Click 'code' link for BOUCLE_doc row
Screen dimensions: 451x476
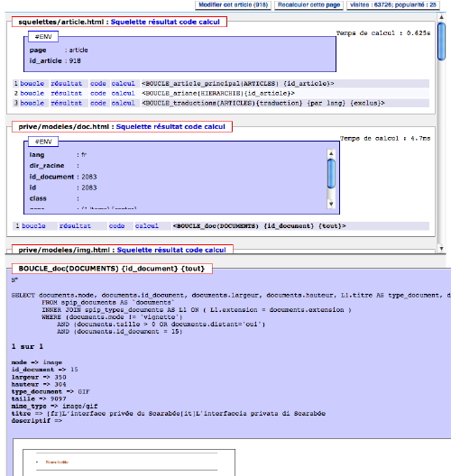pyautogui.click(x=116, y=226)
